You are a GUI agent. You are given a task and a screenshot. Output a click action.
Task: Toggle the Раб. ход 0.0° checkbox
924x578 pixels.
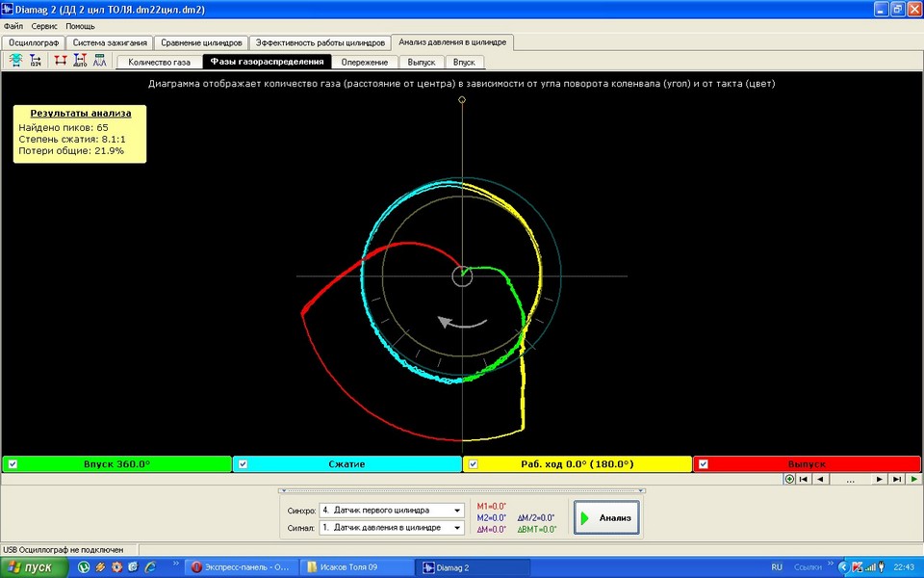473,464
